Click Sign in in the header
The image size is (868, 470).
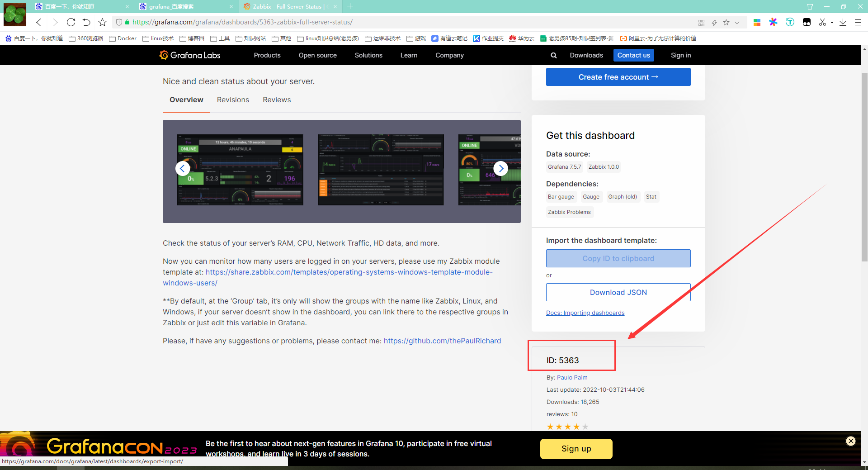pos(681,55)
